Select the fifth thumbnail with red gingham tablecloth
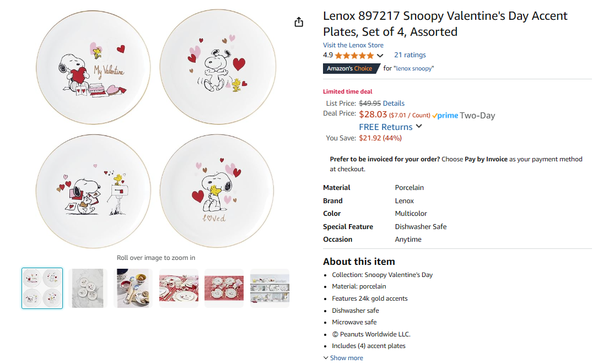This screenshot has height=364, width=603. 224,288
